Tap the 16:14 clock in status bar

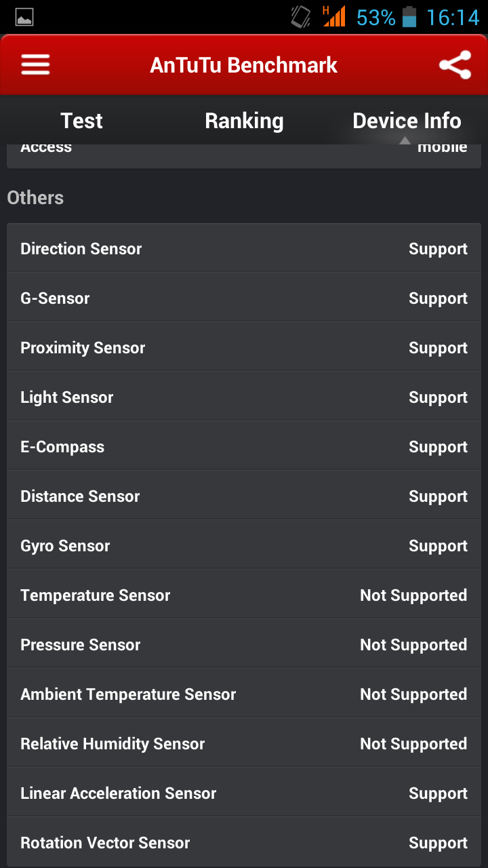point(453,17)
